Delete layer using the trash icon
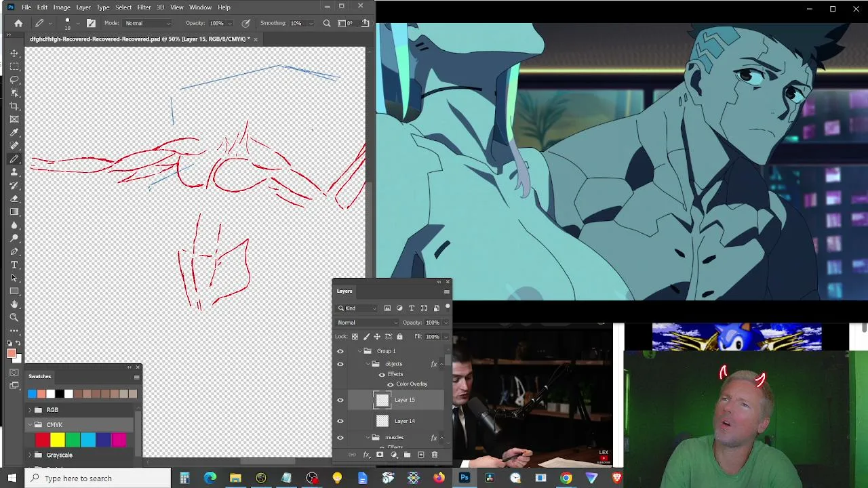Image resolution: width=868 pixels, height=488 pixels. click(x=435, y=455)
